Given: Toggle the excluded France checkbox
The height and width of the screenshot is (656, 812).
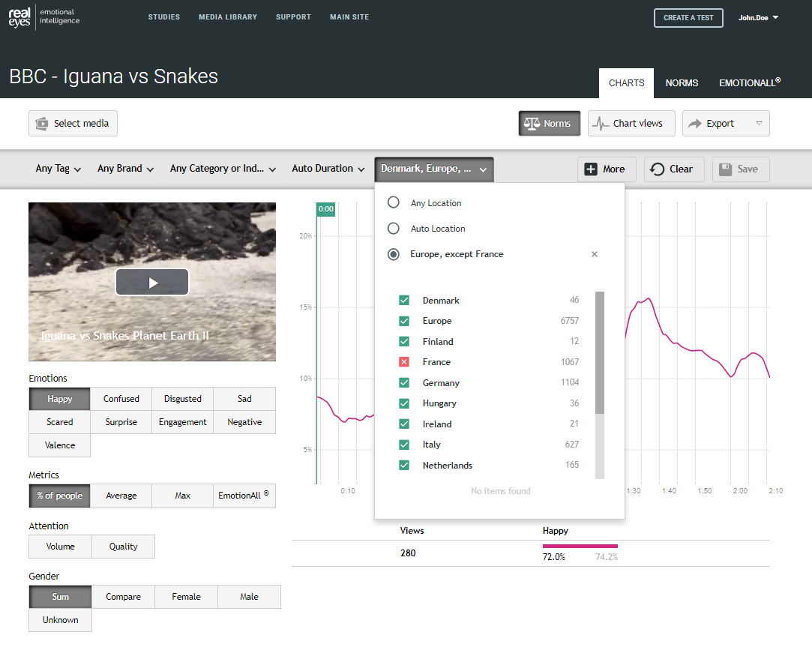Looking at the screenshot, I should coord(404,362).
